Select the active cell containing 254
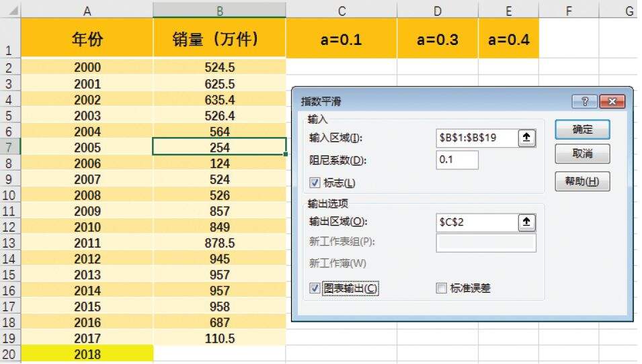Image resolution: width=642 pixels, height=364 pixels. pyautogui.click(x=219, y=147)
